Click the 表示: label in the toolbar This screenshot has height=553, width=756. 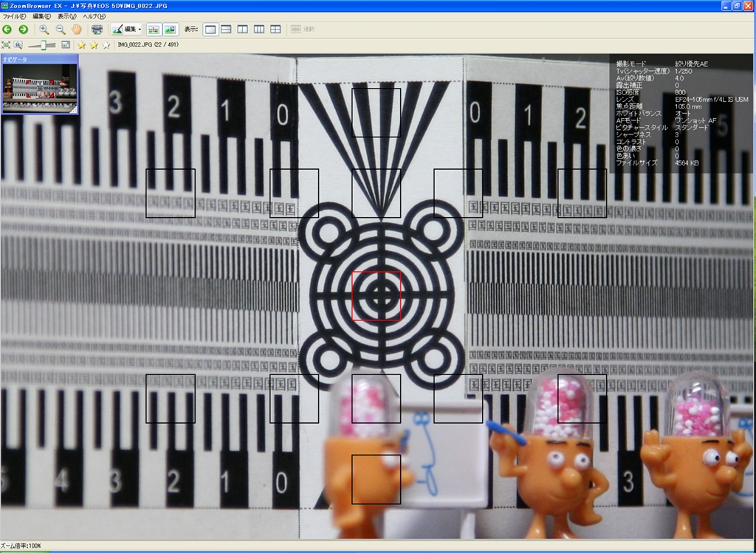coord(191,30)
